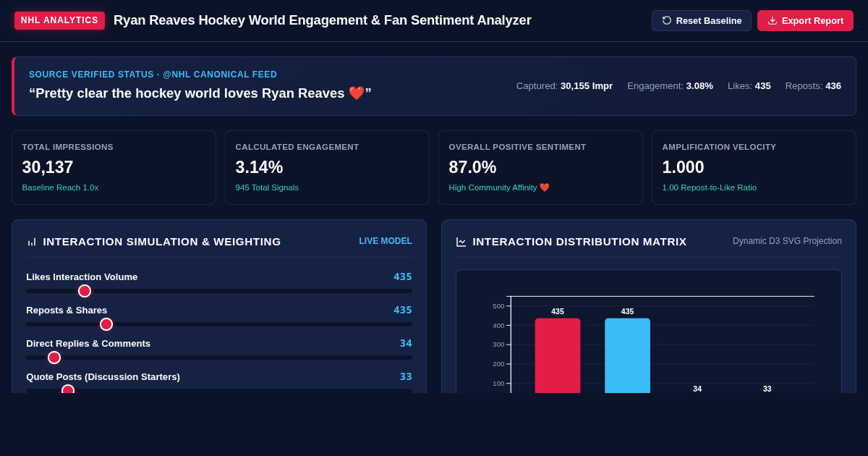The width and height of the screenshot is (868, 456).
Task: Click 'Likes: 435' stat in feed banner
Action: coord(749,85)
